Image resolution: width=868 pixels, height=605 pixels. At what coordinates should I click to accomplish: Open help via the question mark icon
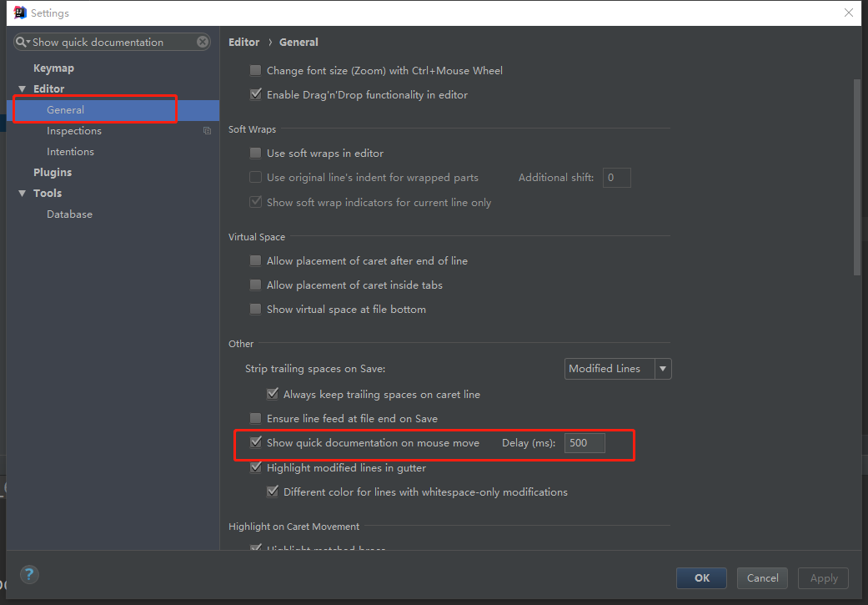[x=29, y=574]
